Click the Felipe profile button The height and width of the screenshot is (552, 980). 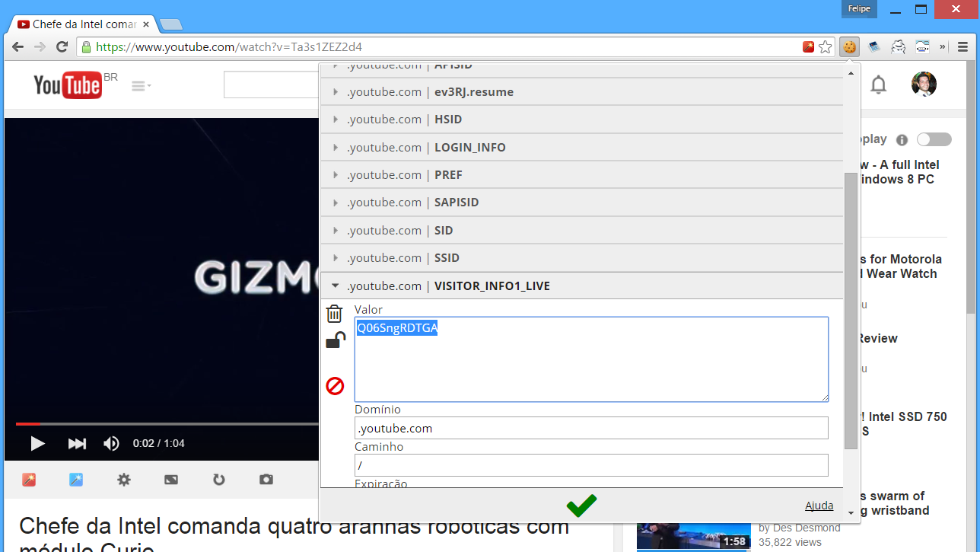coord(859,9)
